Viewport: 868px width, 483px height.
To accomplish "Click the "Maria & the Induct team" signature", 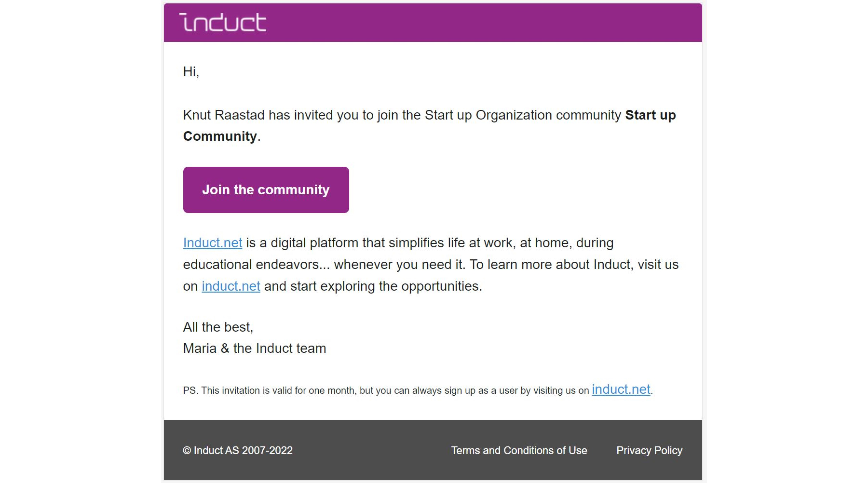I will [255, 349].
